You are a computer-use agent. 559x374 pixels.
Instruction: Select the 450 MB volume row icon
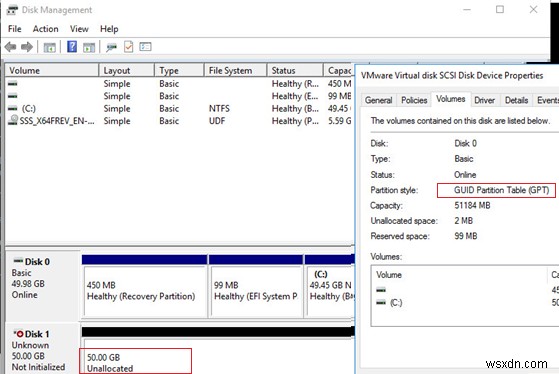12,83
